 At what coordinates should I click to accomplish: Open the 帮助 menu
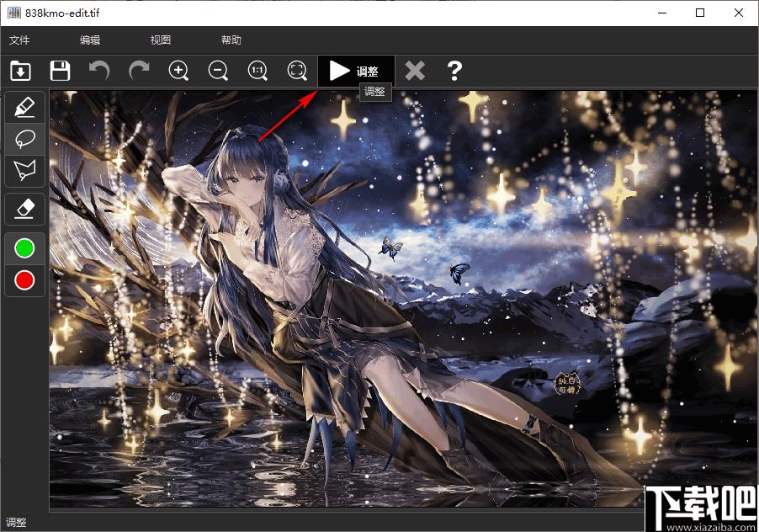[x=231, y=40]
